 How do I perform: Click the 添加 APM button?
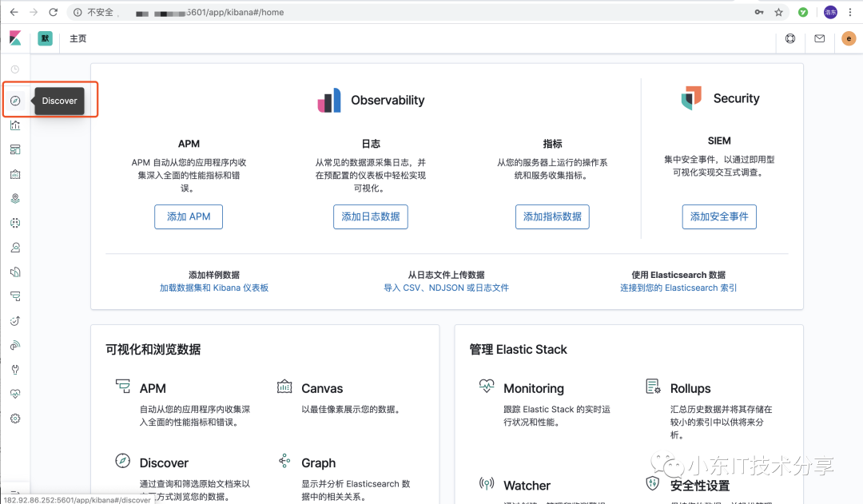pyautogui.click(x=189, y=216)
